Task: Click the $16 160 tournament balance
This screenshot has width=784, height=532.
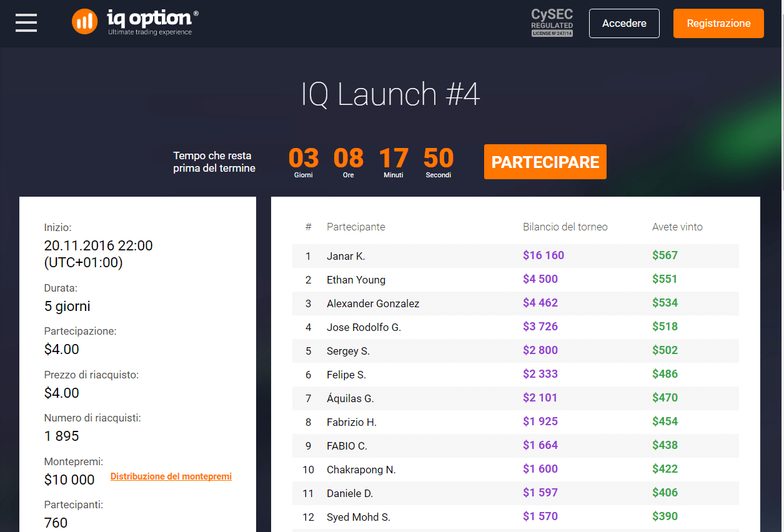Action: pyautogui.click(x=543, y=255)
